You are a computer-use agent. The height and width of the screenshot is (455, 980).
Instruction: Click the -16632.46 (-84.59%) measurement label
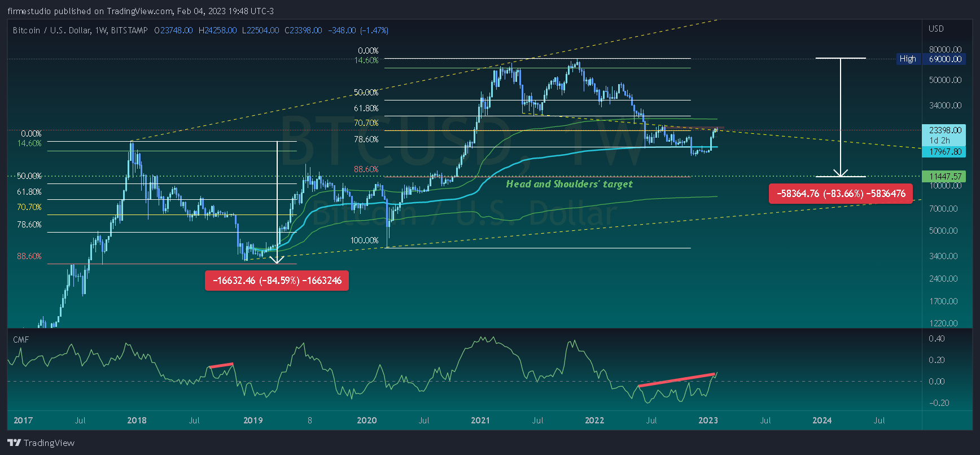[277, 281]
